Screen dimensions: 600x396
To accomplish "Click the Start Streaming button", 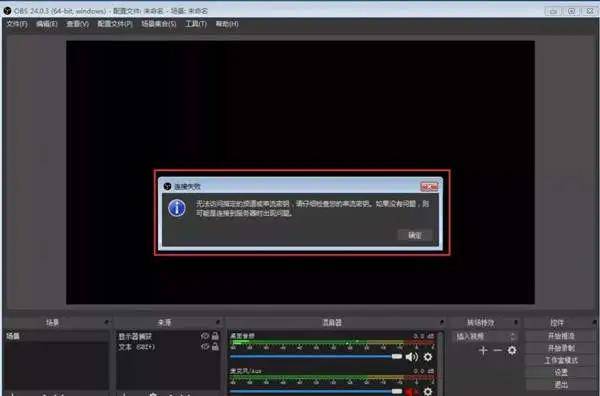I will [x=561, y=336].
